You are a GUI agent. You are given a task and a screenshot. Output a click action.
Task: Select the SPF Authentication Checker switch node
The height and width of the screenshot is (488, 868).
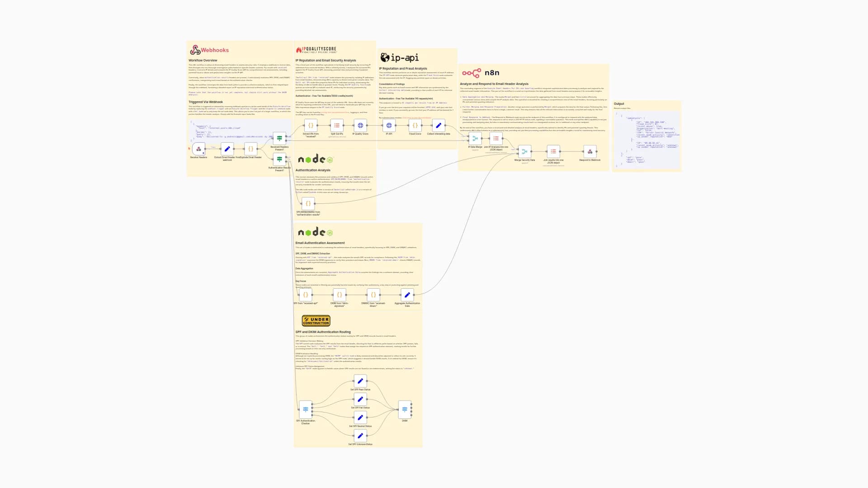[306, 409]
